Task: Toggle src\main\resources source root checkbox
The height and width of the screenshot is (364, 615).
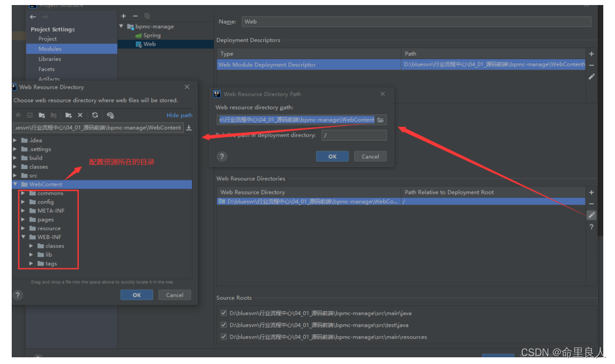Action: (223, 337)
